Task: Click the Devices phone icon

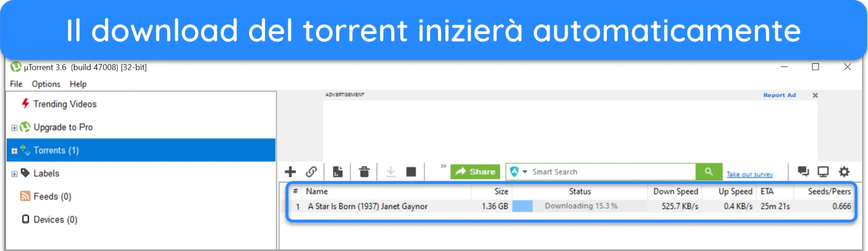Action: tap(25, 219)
